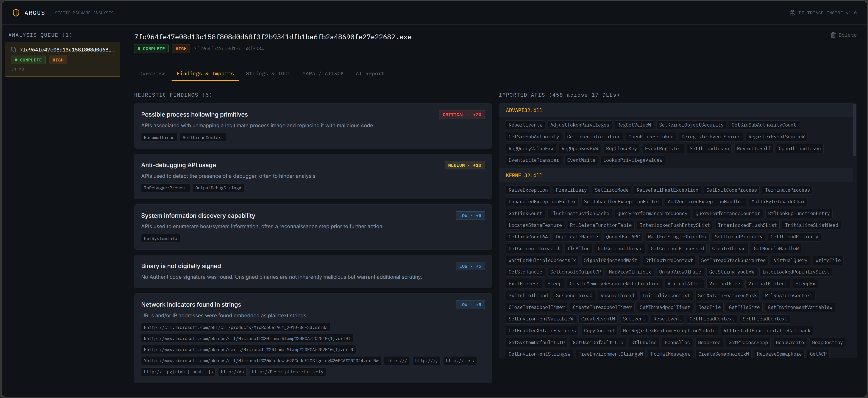The width and height of the screenshot is (868, 398).
Task: Click the CRITICAL +20 severity badge
Action: pyautogui.click(x=462, y=115)
